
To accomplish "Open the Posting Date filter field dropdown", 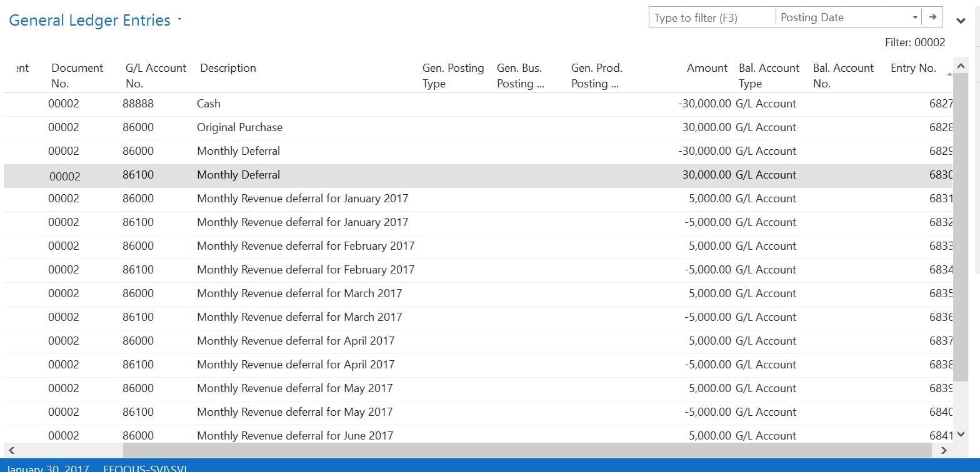I will tap(915, 17).
